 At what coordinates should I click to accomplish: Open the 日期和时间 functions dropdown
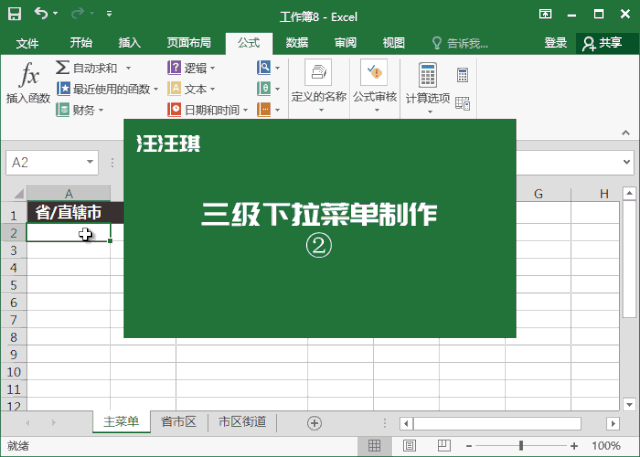pyautogui.click(x=208, y=110)
